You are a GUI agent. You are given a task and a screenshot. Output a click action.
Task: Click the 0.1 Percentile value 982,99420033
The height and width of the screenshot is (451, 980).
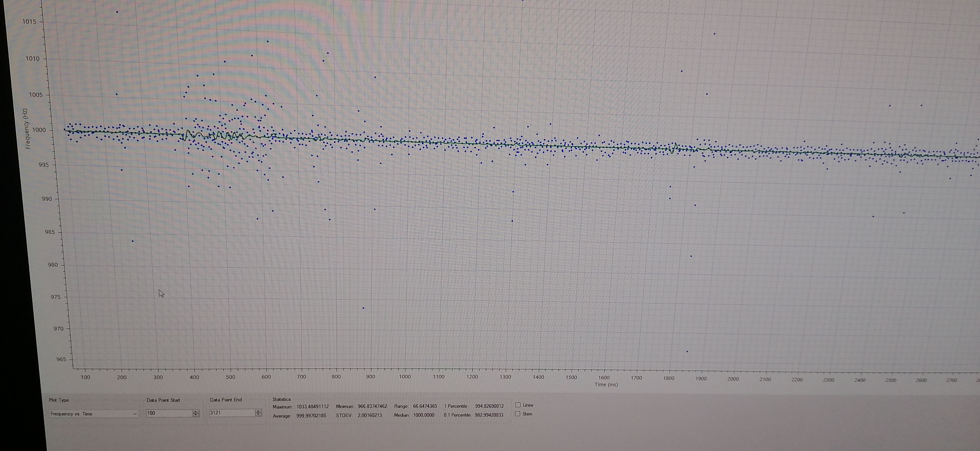[x=489, y=415]
